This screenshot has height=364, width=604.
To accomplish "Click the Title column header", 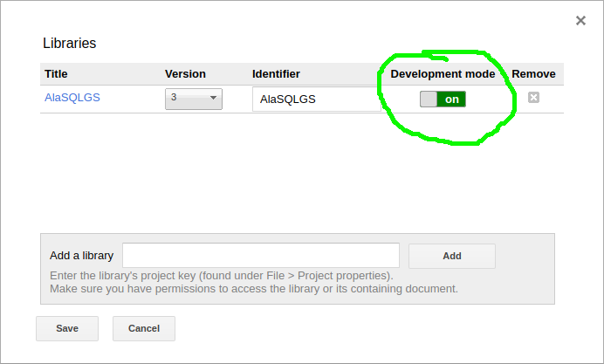I will click(56, 74).
